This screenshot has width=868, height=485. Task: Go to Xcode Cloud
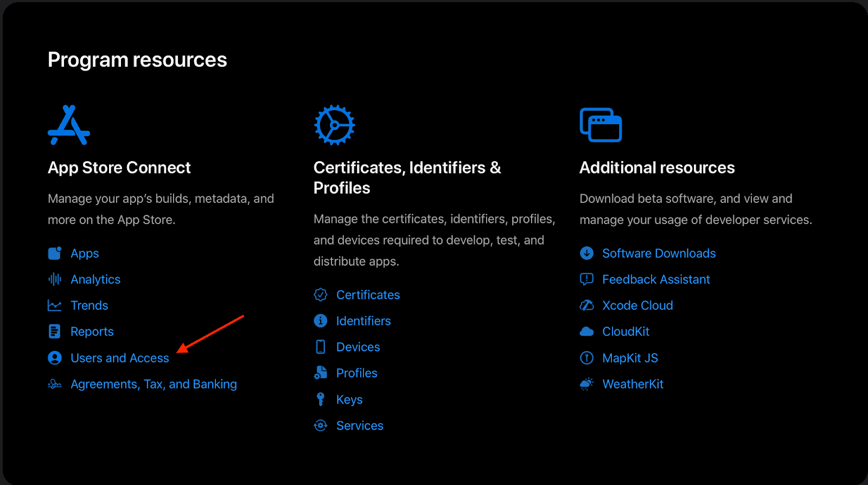click(x=637, y=305)
